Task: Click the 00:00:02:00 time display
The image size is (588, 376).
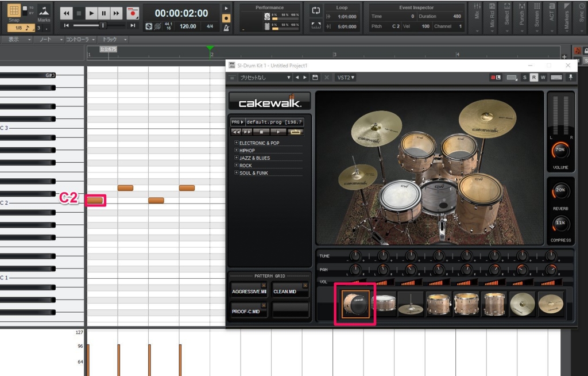Action: click(181, 14)
